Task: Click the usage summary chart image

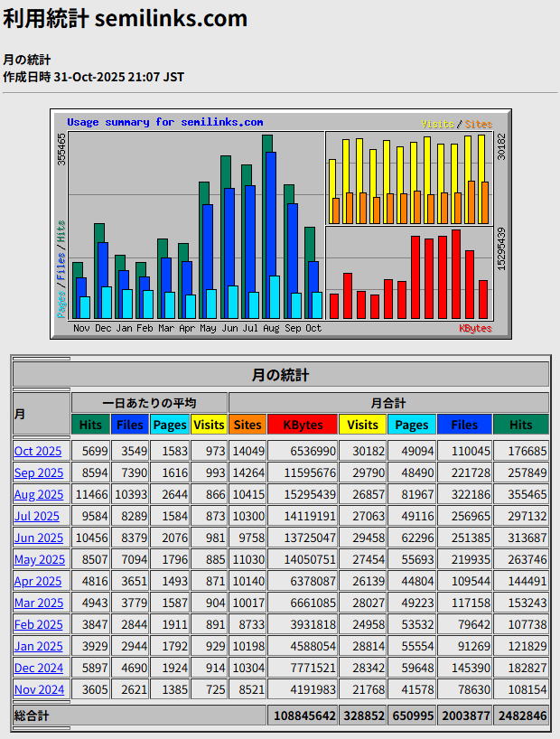Action: (x=280, y=224)
